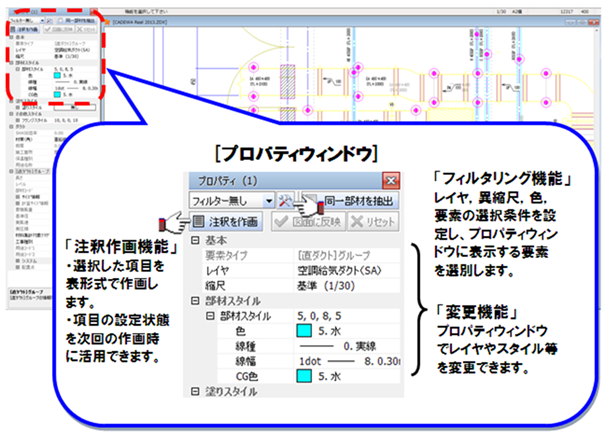This screenshot has width=605, height=436.
Task: Expand 配置点 row in background Properties panel
Action: point(17,267)
